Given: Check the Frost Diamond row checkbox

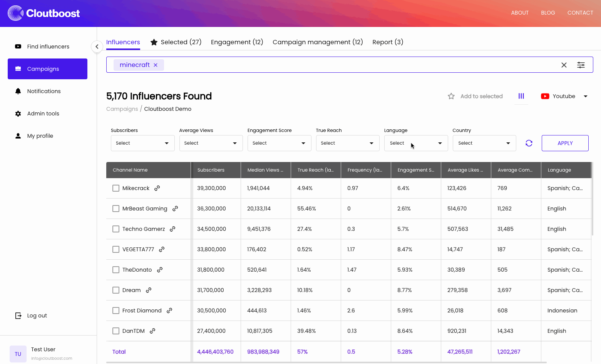Looking at the screenshot, I should 116,311.
